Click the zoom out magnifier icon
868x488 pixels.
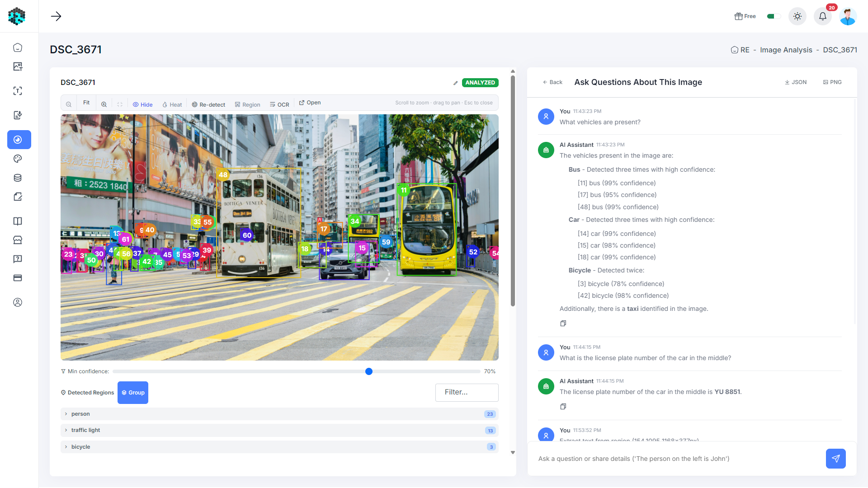tap(69, 104)
